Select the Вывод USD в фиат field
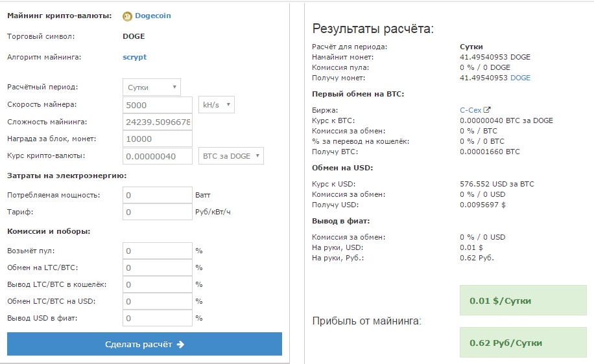 tap(157, 318)
